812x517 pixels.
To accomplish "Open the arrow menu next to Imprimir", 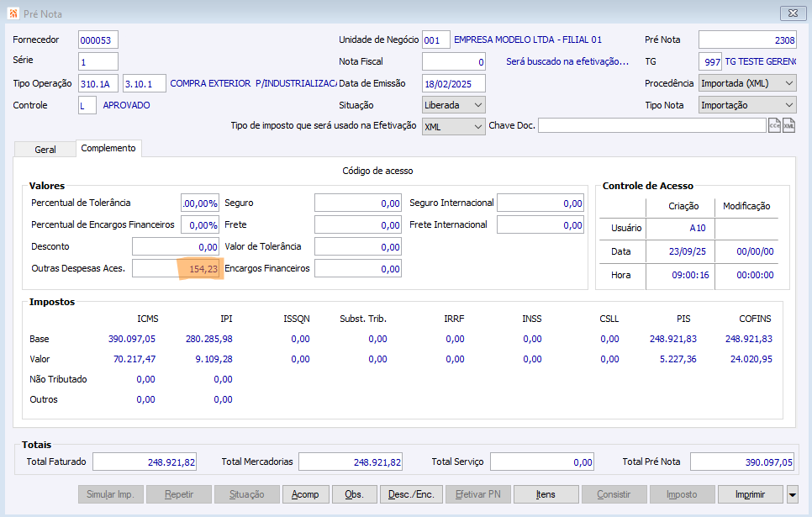I will coord(793,494).
